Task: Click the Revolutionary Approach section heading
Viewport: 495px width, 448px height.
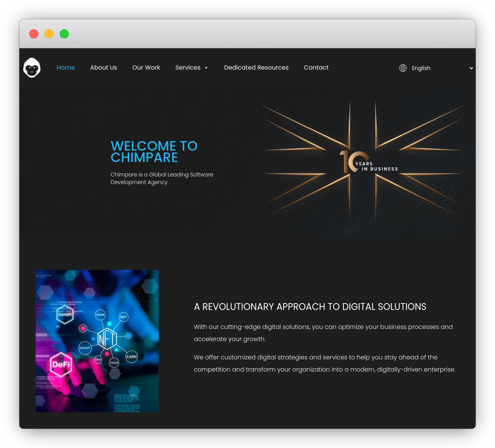Action: point(310,307)
